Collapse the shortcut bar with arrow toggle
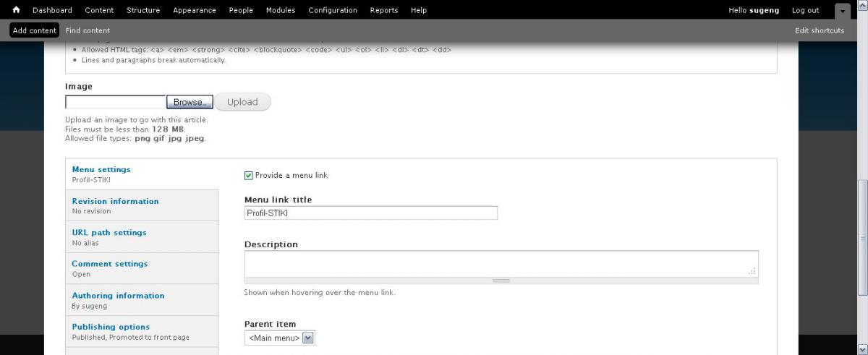The image size is (868, 355). (x=842, y=11)
